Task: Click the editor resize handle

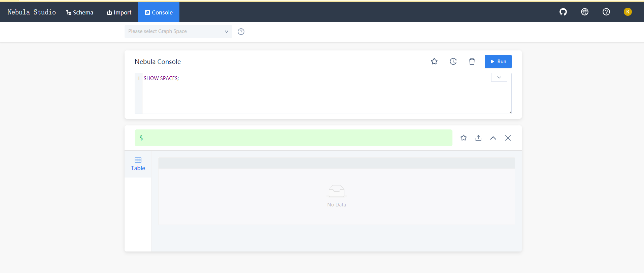Action: [x=510, y=112]
